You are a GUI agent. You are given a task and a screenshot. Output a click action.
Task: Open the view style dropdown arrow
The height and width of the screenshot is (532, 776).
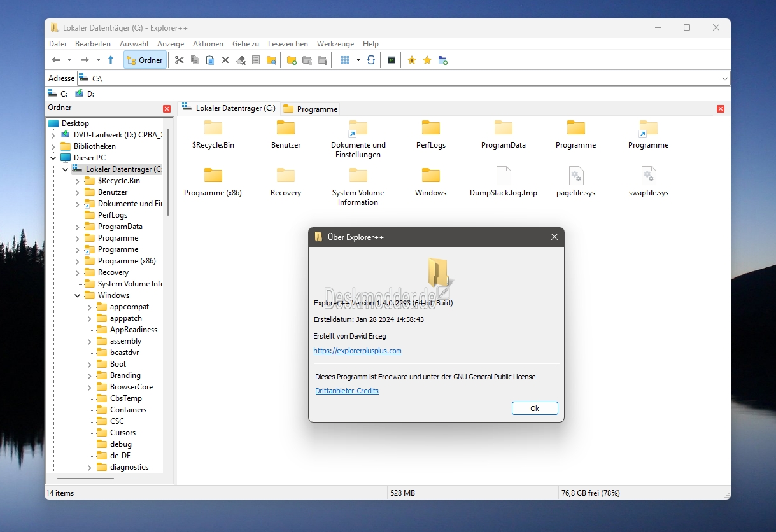click(x=358, y=60)
